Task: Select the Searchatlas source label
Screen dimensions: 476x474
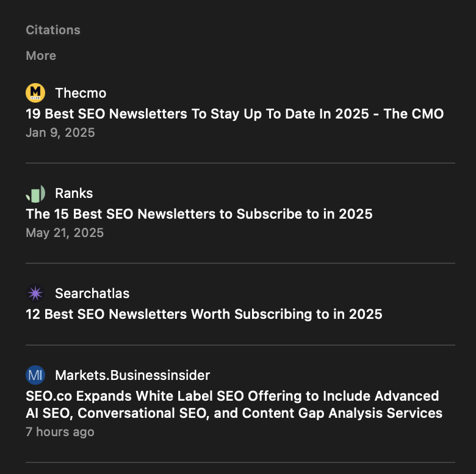Action: pos(92,294)
